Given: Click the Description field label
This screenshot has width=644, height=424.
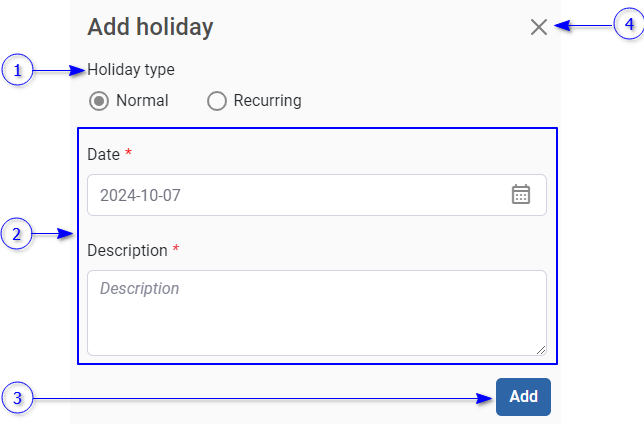Looking at the screenshot, I should pyautogui.click(x=127, y=249).
